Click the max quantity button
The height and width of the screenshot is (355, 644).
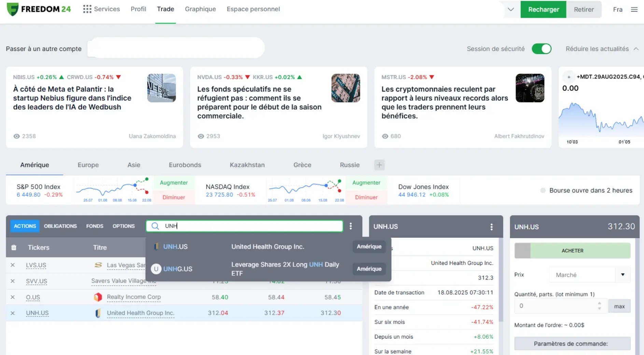[x=619, y=306]
